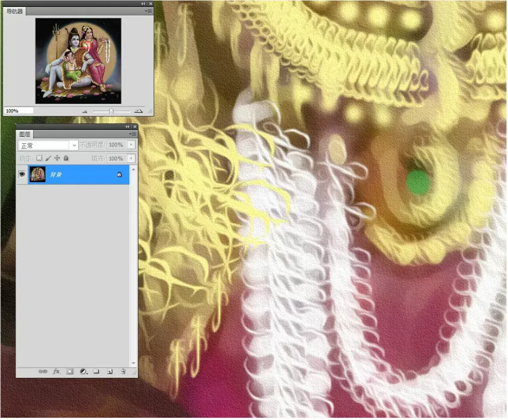The height and width of the screenshot is (420, 508).
Task: Hide the 背景 layer with eye icon
Action: coord(22,175)
